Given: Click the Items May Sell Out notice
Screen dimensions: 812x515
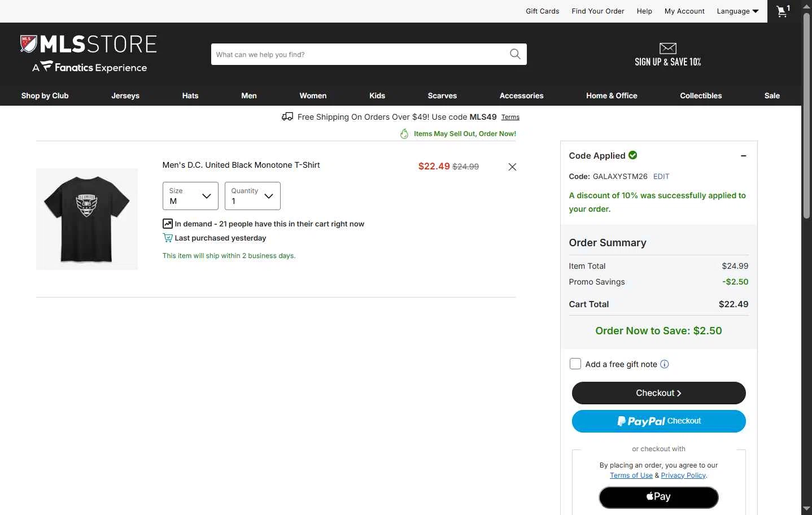Looking at the screenshot, I should pyautogui.click(x=465, y=134).
